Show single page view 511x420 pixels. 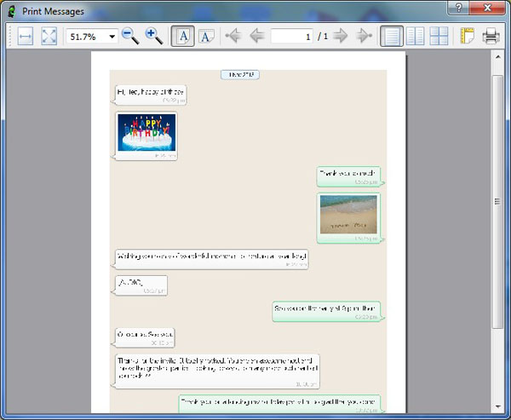(x=392, y=36)
